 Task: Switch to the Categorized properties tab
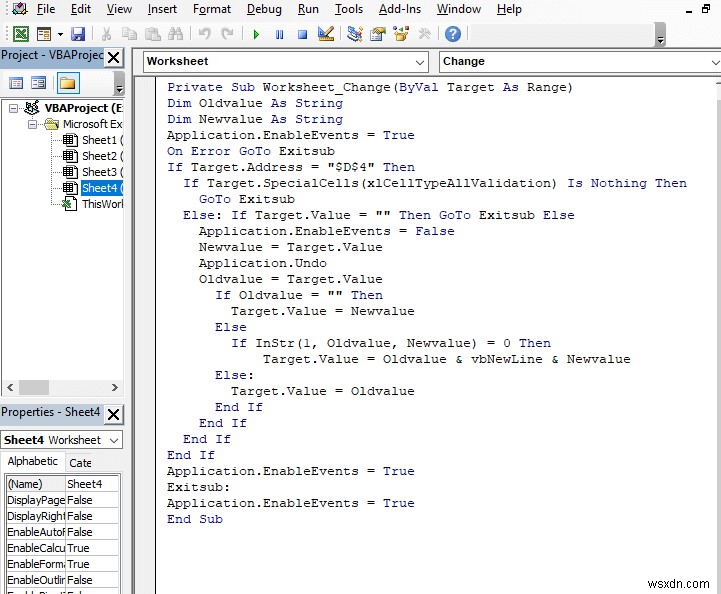pyautogui.click(x=80, y=463)
